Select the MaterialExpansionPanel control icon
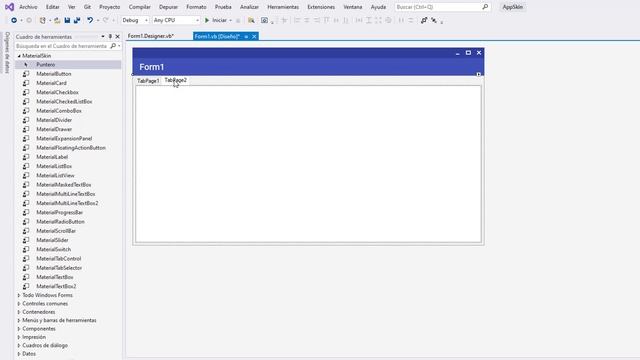The height and width of the screenshot is (360, 640). [26, 138]
